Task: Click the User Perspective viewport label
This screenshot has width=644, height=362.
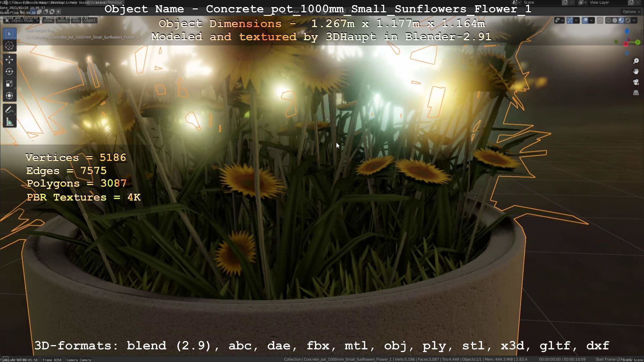Action: click(x=40, y=31)
